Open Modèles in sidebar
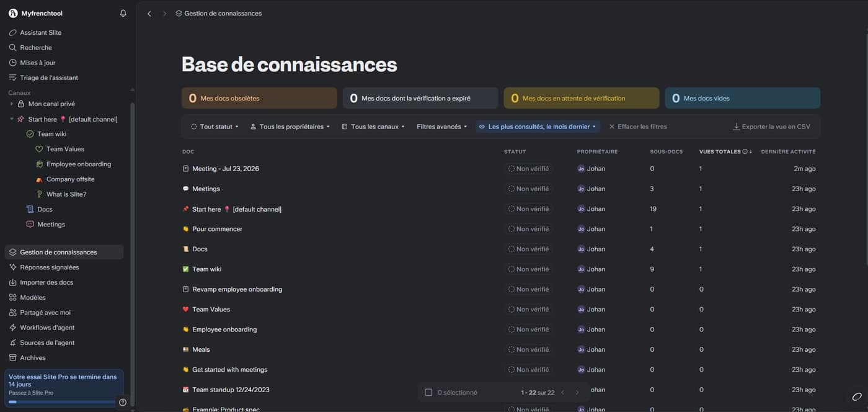The height and width of the screenshot is (412, 868). point(64,297)
